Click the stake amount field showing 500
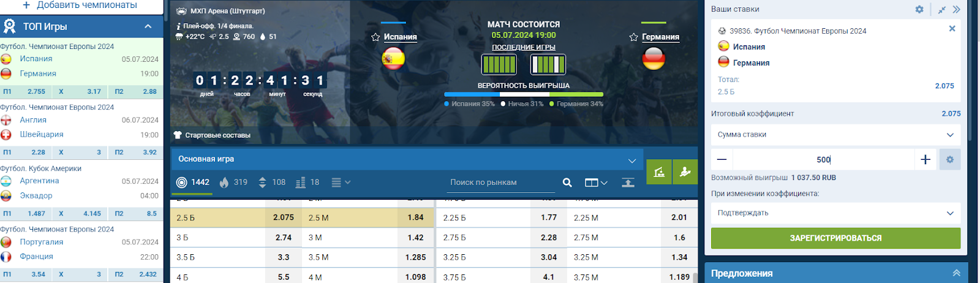This screenshot has height=283, width=980. (x=823, y=160)
